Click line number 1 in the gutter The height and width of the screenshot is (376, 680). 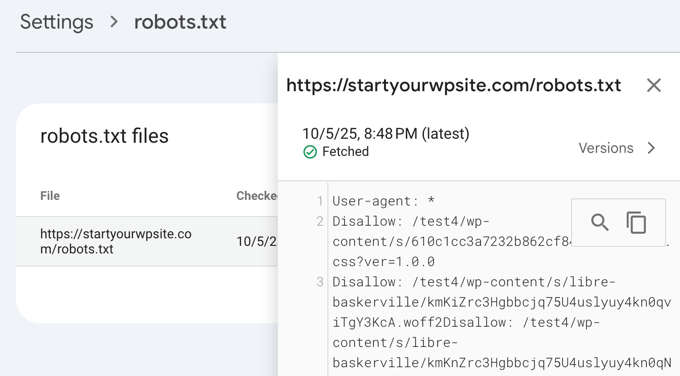320,201
